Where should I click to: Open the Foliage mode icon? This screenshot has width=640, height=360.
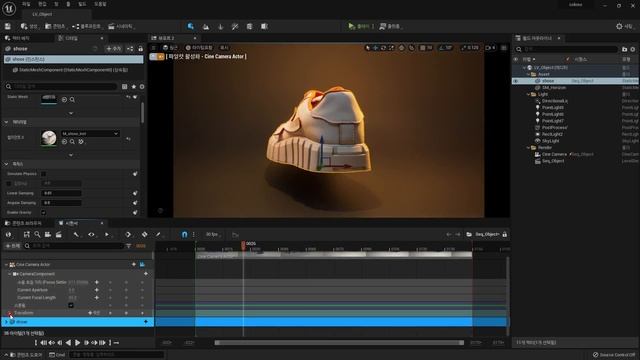click(x=220, y=27)
